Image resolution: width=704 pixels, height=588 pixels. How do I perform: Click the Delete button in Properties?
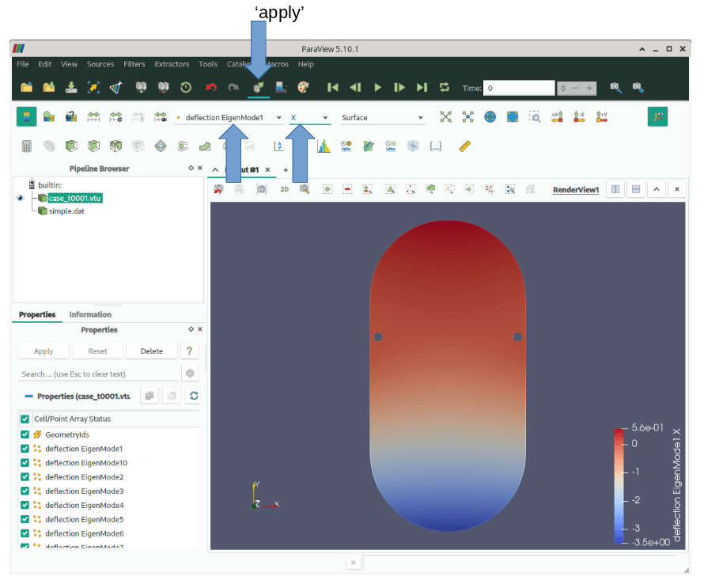152,351
